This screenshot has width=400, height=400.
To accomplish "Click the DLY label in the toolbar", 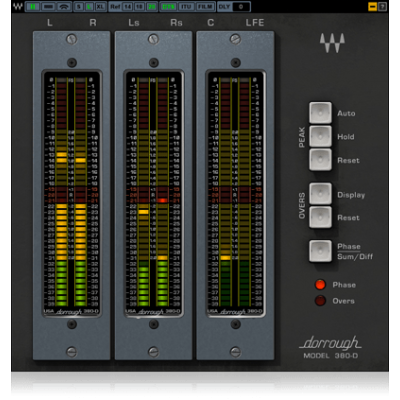I will 224,6.
